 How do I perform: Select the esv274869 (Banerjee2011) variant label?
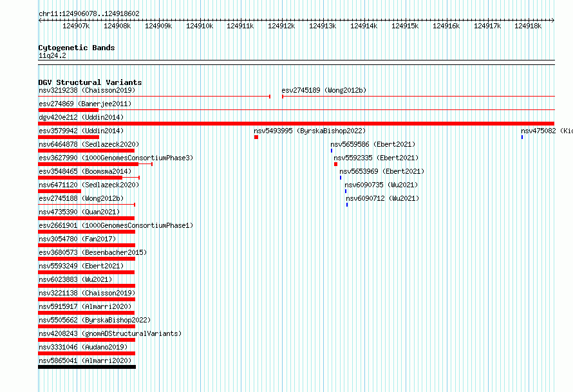tap(85, 104)
